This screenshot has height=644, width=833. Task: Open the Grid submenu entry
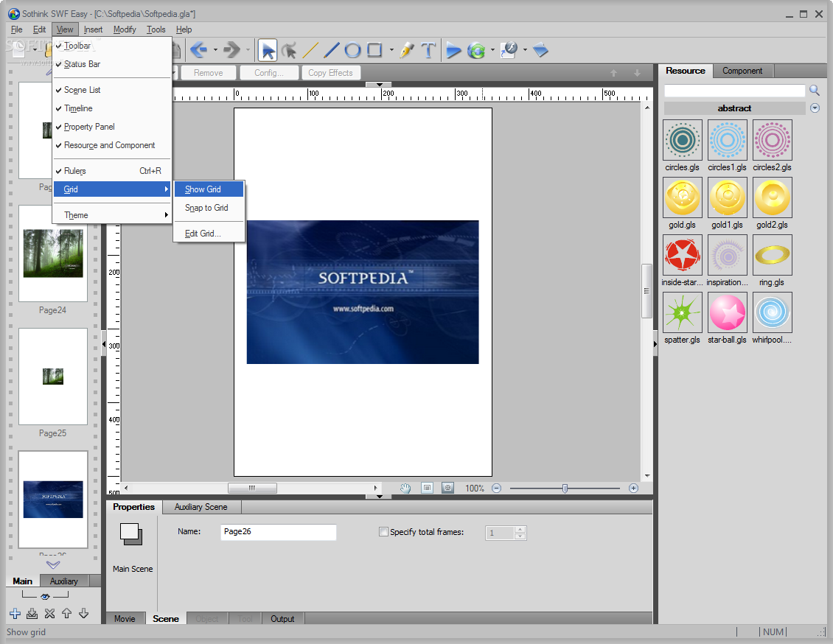point(112,189)
